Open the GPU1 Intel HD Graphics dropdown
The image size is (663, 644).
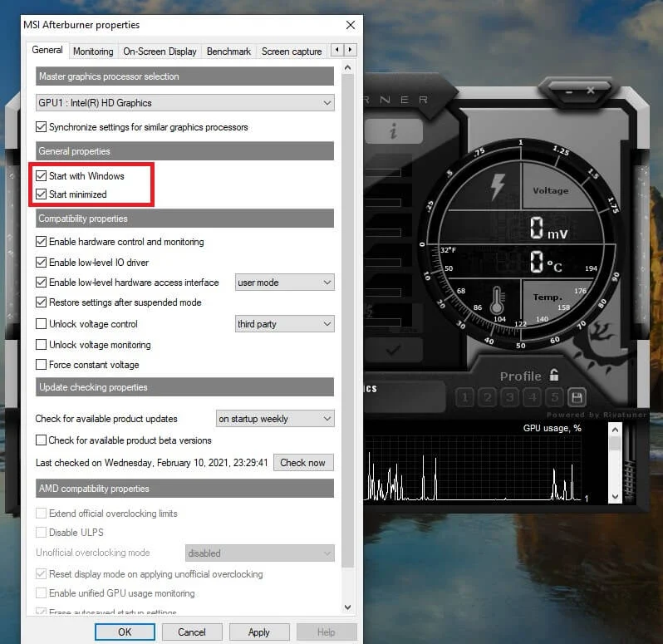point(184,103)
